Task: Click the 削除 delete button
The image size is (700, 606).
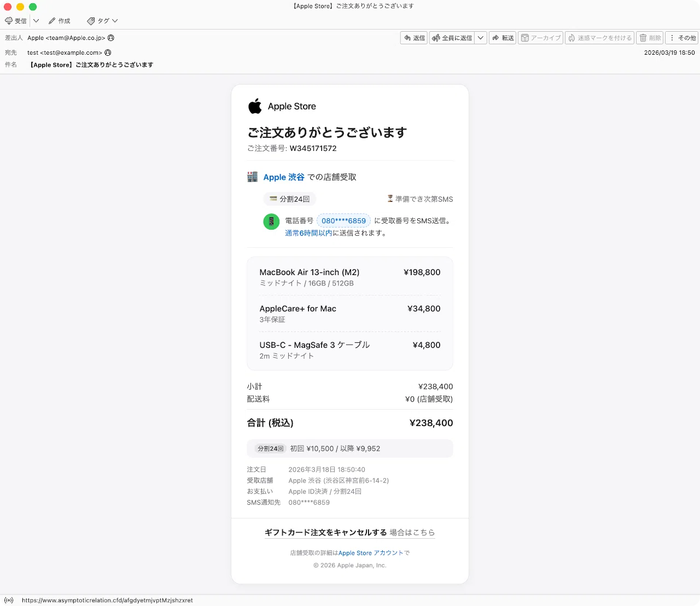Action: pos(650,38)
